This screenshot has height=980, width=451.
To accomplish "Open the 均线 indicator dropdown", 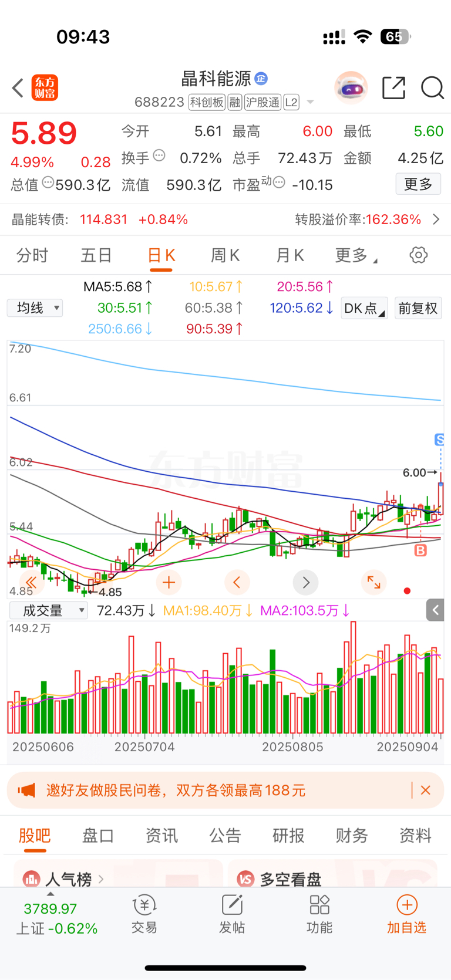I will point(35,307).
